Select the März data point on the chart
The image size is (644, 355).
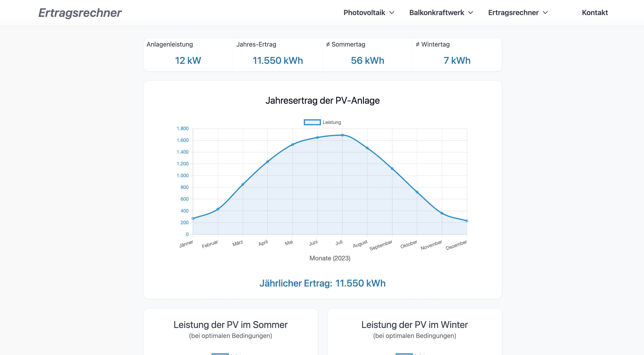tap(243, 185)
